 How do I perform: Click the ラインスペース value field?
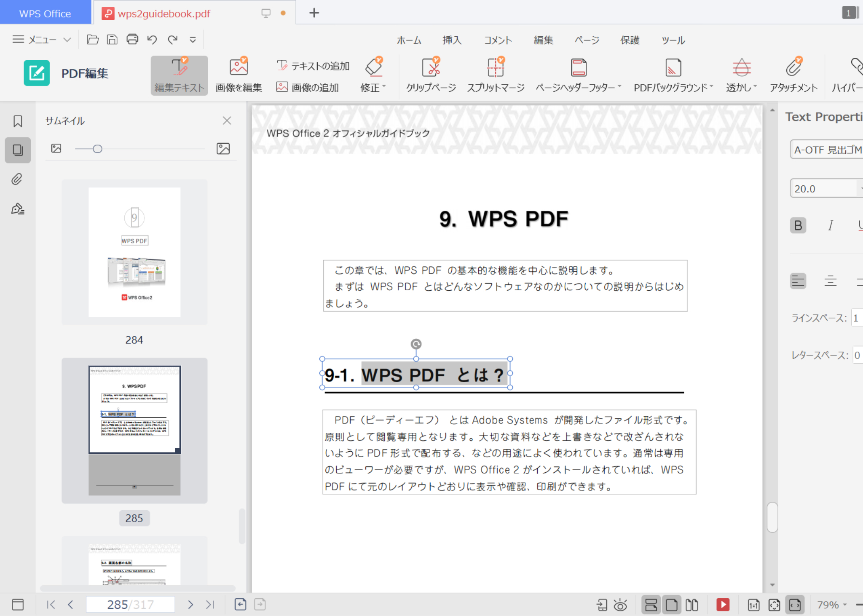coord(857,318)
